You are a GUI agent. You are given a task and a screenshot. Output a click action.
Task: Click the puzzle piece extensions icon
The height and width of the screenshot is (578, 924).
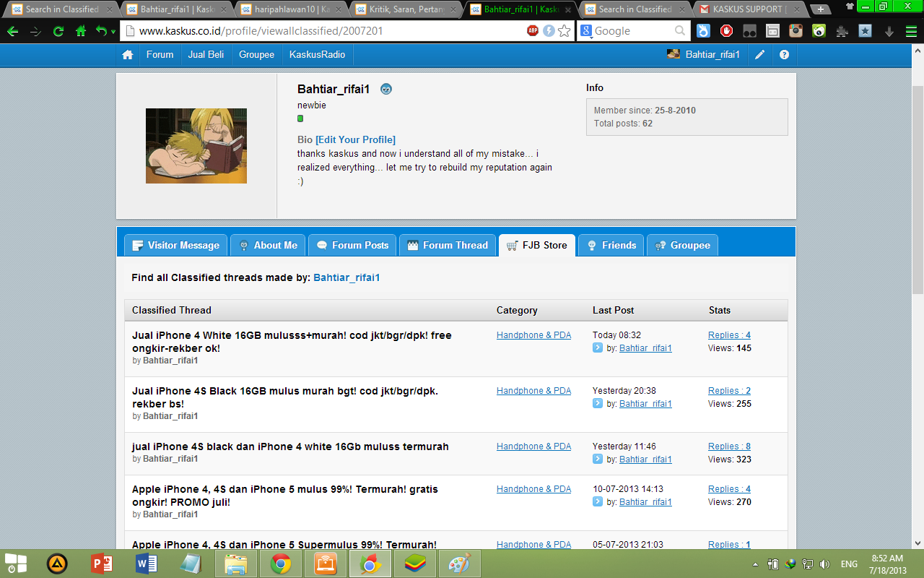(842, 31)
